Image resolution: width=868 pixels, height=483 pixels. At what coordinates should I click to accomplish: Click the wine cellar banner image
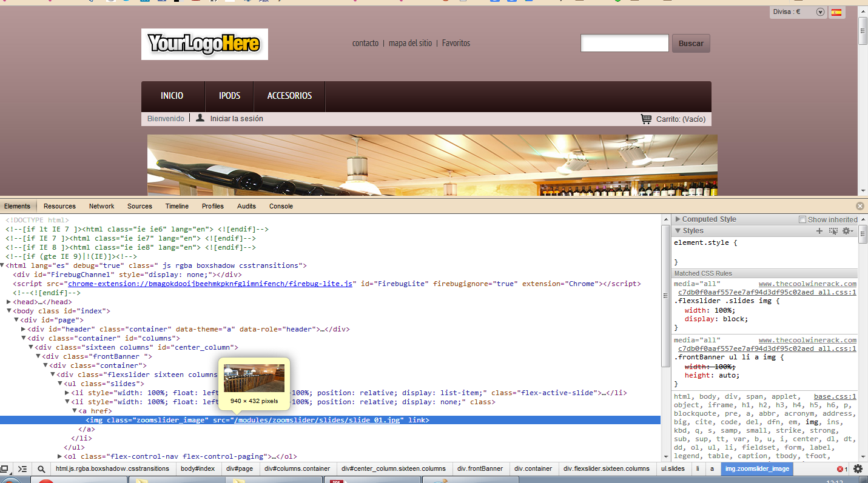tap(432, 165)
